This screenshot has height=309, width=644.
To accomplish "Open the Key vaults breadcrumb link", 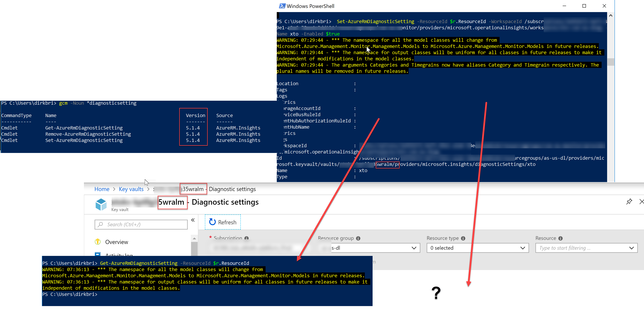I will [131, 189].
